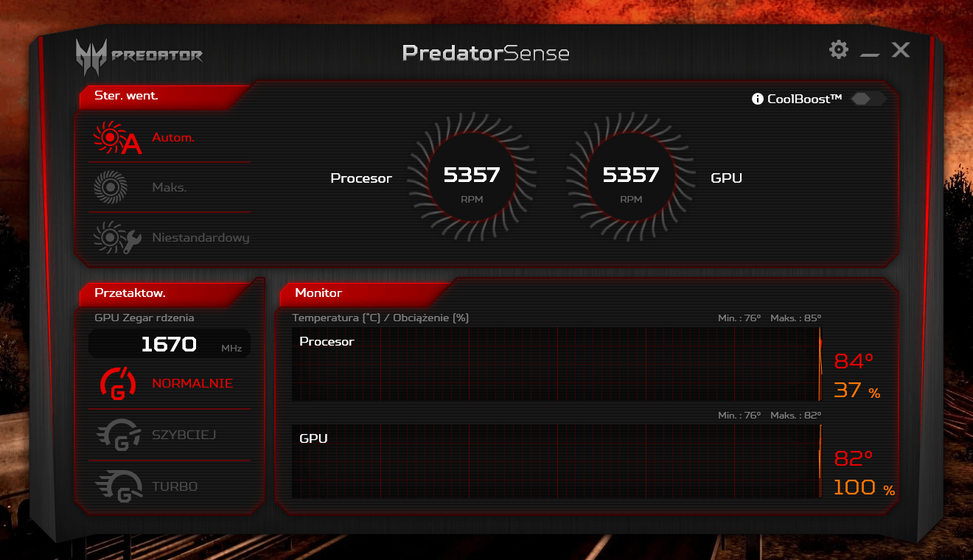Close the PredatorSense window
This screenshot has height=560, width=973.
point(900,50)
